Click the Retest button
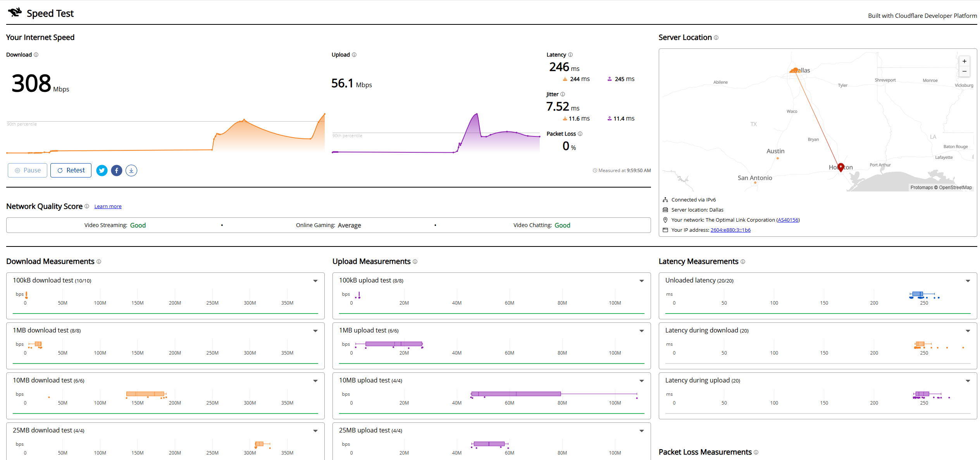Viewport: 980px width, 460px height. click(71, 171)
